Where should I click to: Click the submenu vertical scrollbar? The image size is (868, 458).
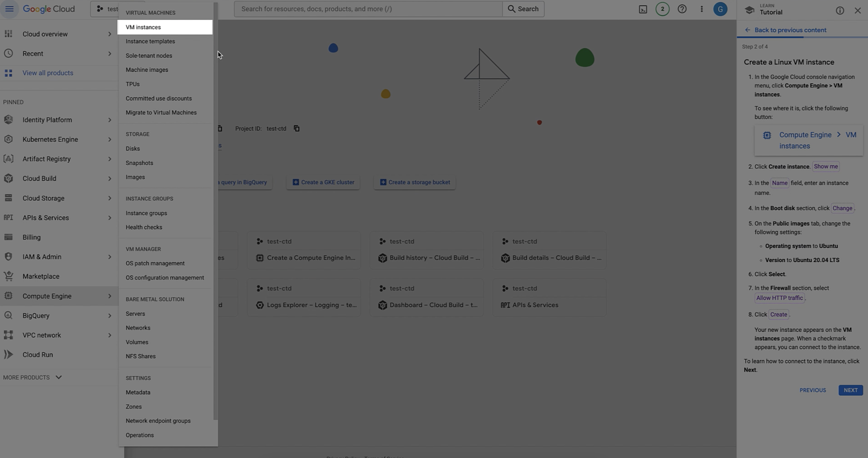click(215, 211)
